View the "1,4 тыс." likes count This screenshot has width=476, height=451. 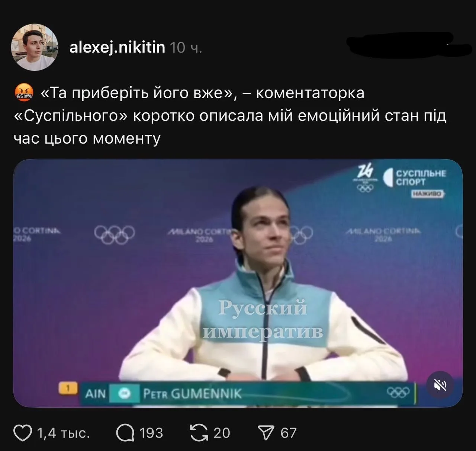63,433
